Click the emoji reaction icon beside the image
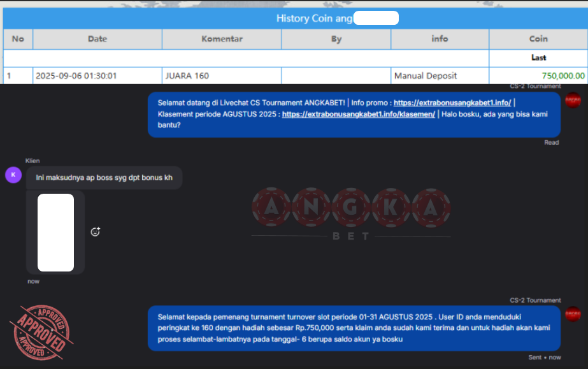This screenshot has width=588, height=369. [x=96, y=232]
